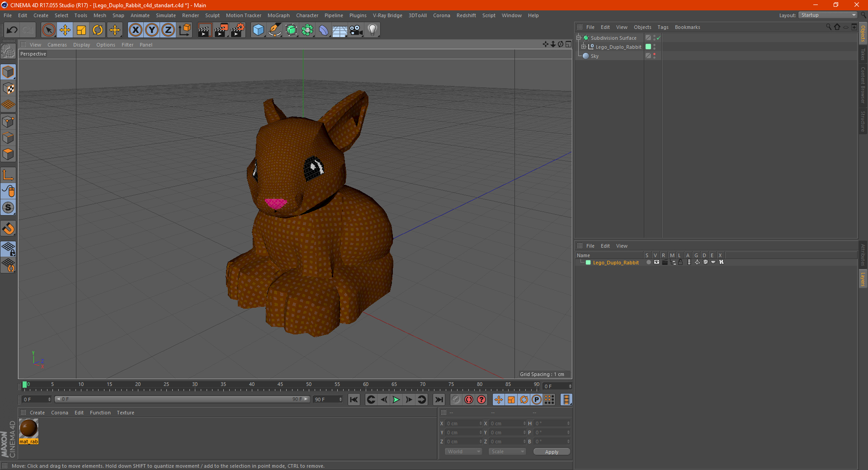Click the Apply button
This screenshot has width=868, height=470.
[552, 451]
